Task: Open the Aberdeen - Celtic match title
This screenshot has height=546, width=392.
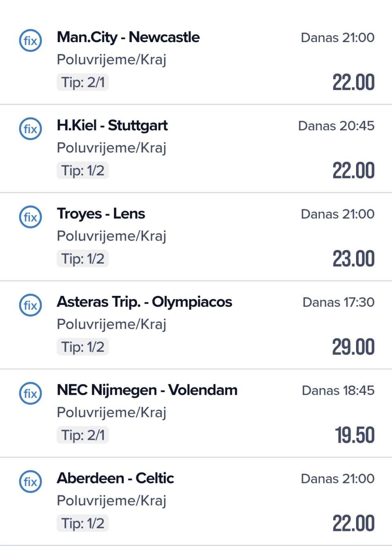Action: coord(116,478)
